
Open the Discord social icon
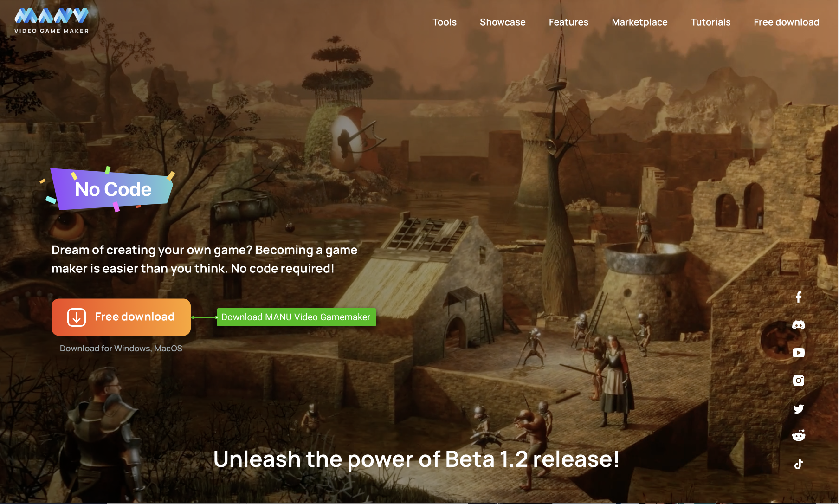click(798, 325)
